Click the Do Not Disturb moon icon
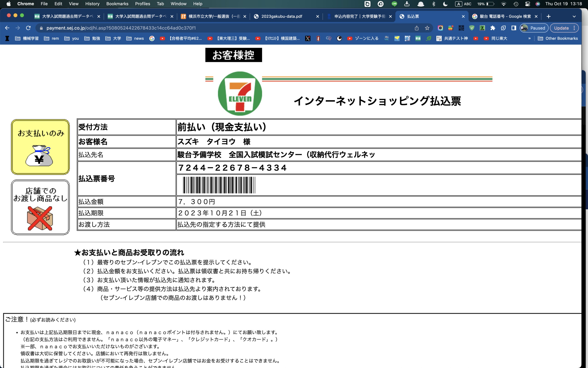The height and width of the screenshot is (368, 588). tap(445, 4)
